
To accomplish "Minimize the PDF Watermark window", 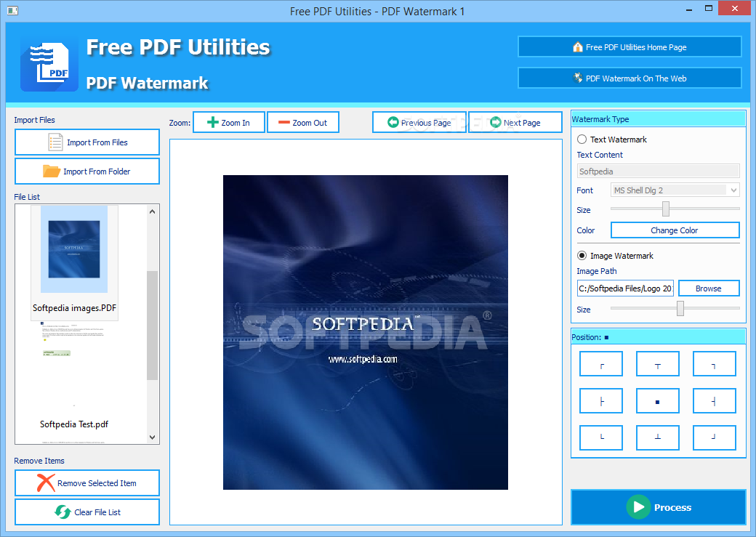I will tap(689, 9).
